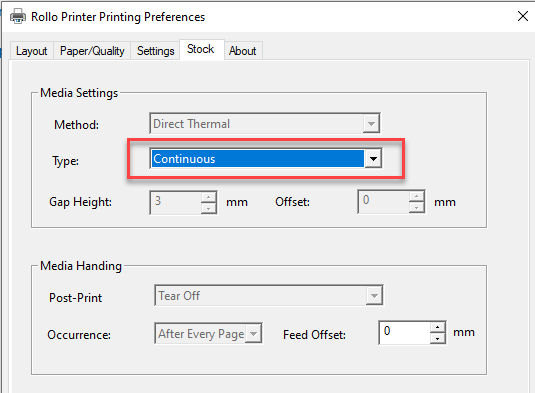This screenshot has width=535, height=393.
Task: Open the Settings tab
Action: click(155, 51)
